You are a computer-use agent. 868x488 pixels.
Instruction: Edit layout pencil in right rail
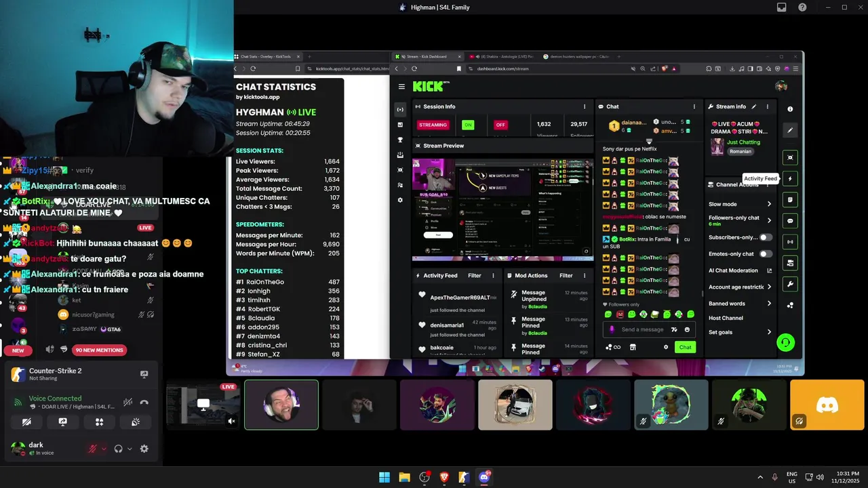790,130
